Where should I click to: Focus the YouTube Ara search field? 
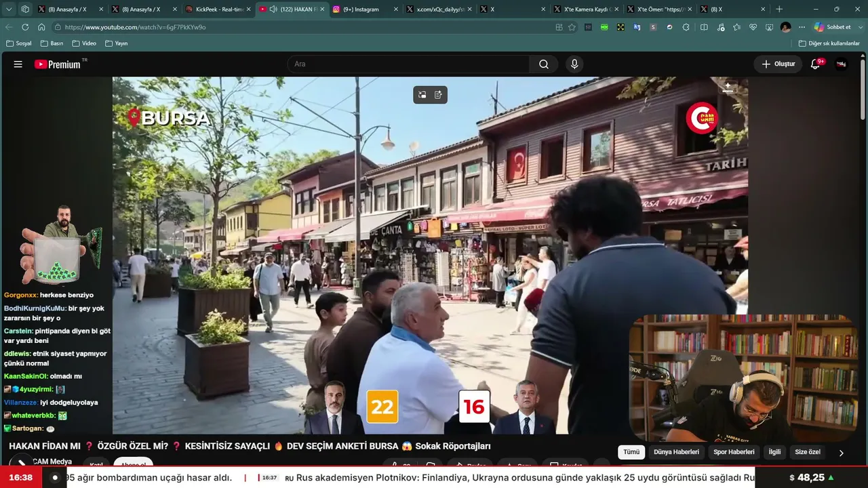pos(409,64)
